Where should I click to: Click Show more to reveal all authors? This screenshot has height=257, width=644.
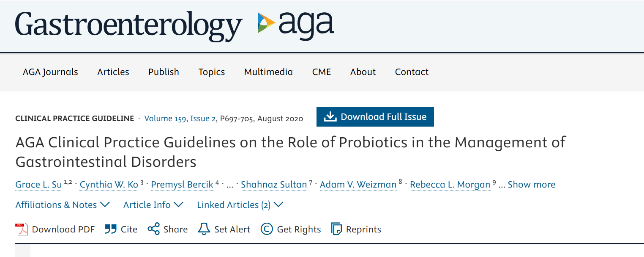[531, 185]
